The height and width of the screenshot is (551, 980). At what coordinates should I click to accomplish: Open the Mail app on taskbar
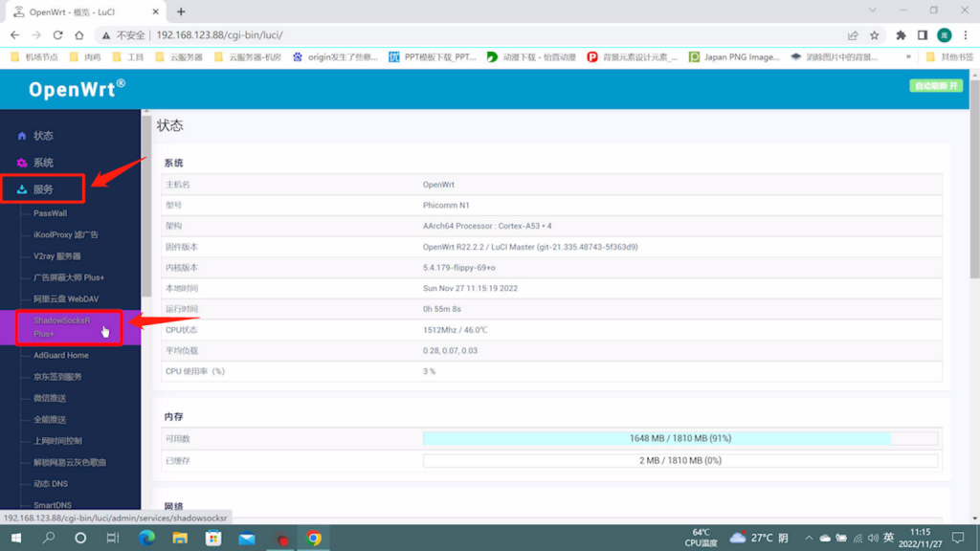247,538
